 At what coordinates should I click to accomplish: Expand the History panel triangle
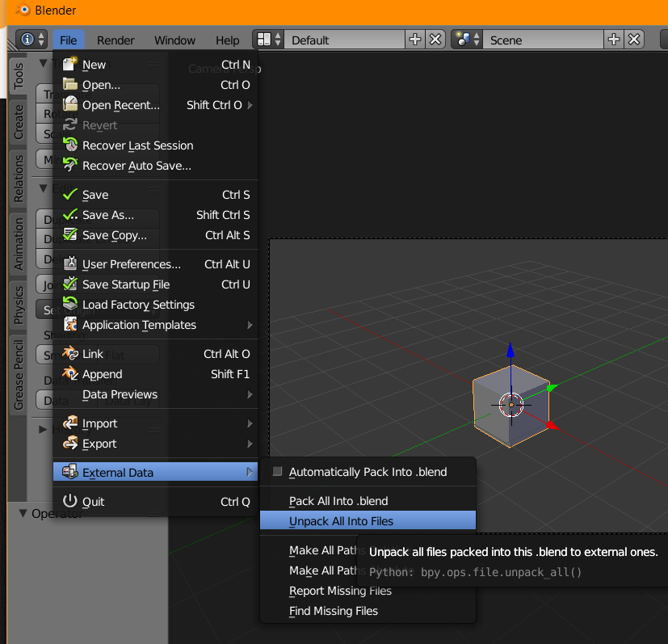[43, 429]
